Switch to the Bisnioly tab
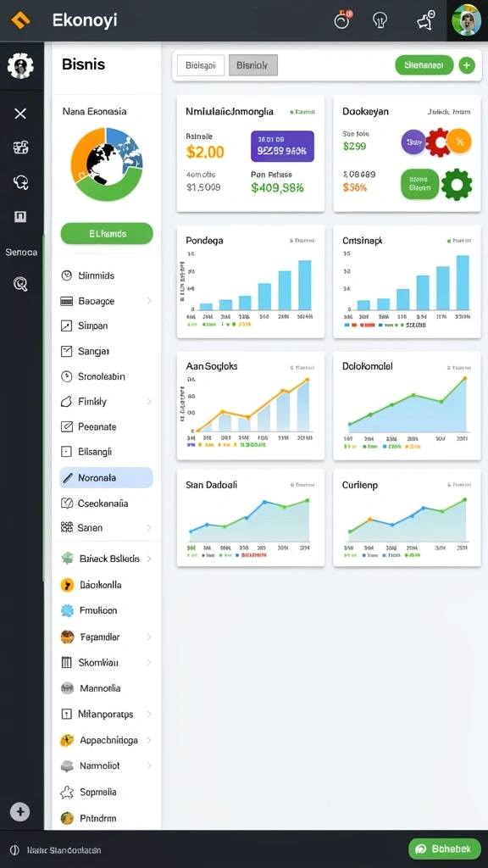This screenshot has width=488, height=868. click(252, 65)
